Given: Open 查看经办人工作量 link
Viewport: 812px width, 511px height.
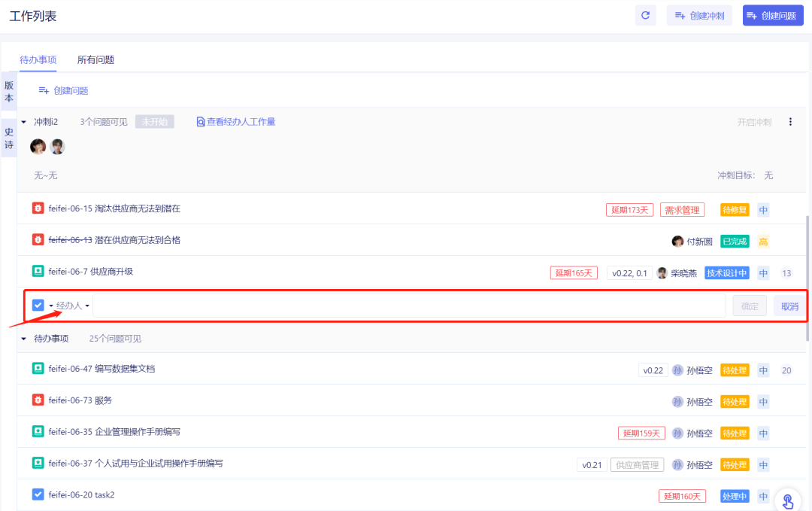Looking at the screenshot, I should [x=236, y=122].
